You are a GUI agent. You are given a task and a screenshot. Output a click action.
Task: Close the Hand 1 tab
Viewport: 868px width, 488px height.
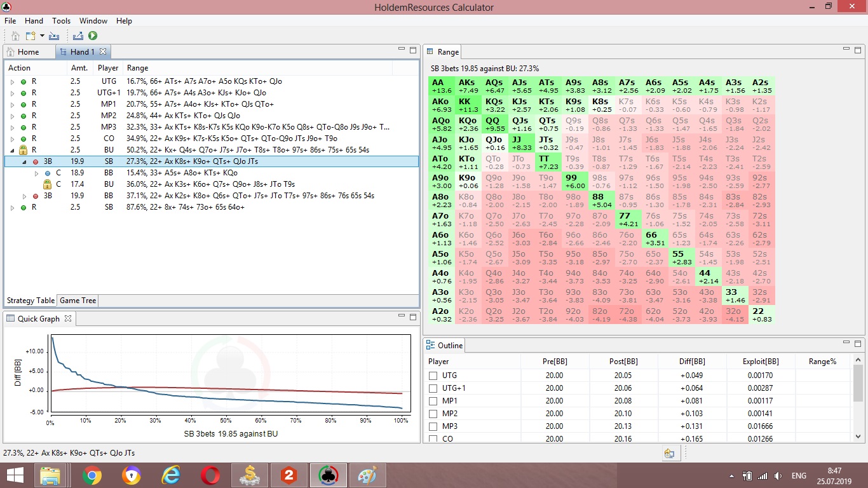click(x=103, y=51)
